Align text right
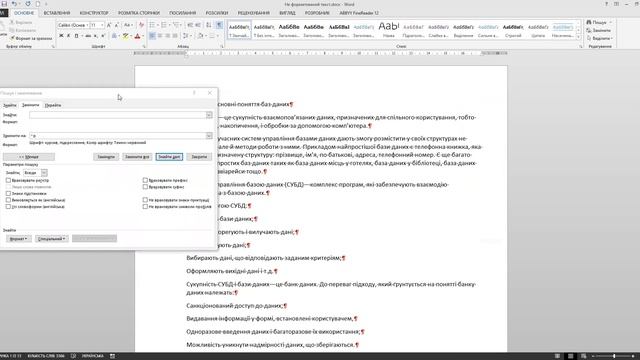640x360 pixels. pyautogui.click(x=167, y=36)
